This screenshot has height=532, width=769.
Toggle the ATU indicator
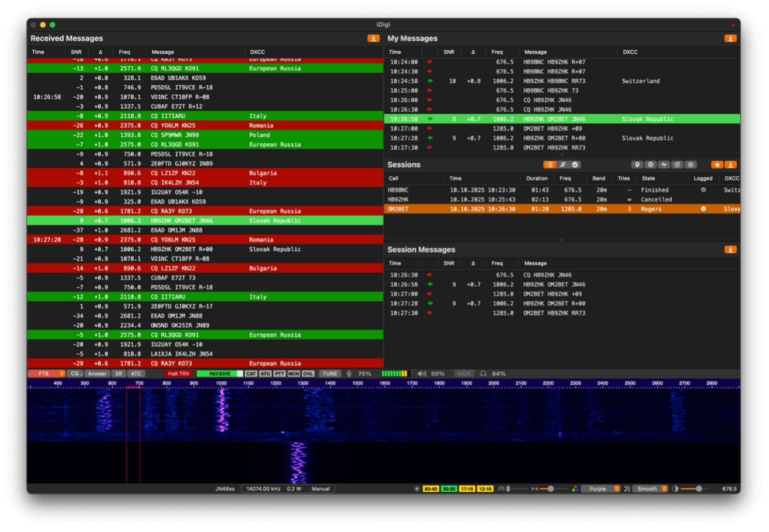(265, 373)
